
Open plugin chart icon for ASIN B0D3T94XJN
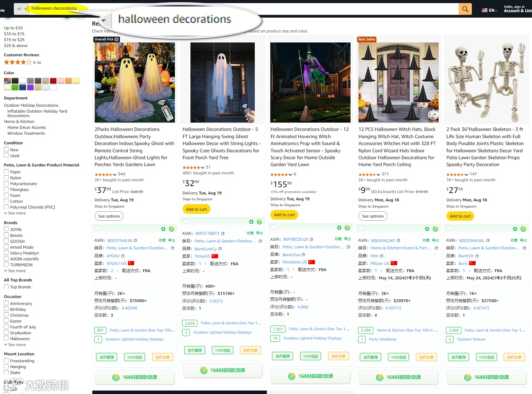(171, 229)
